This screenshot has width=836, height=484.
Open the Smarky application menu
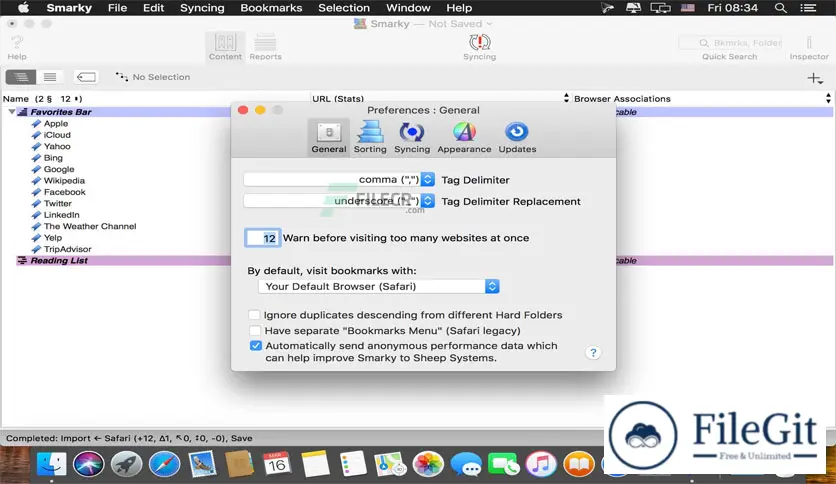(x=69, y=8)
